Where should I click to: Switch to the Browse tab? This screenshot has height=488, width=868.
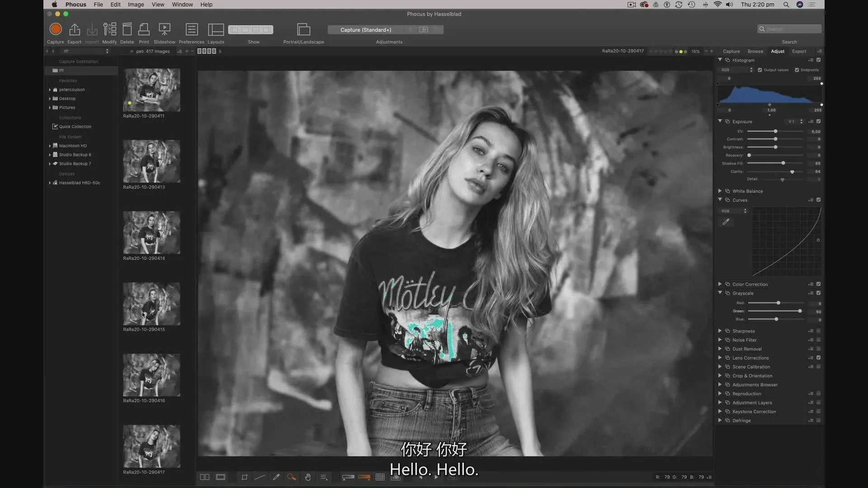pyautogui.click(x=755, y=52)
